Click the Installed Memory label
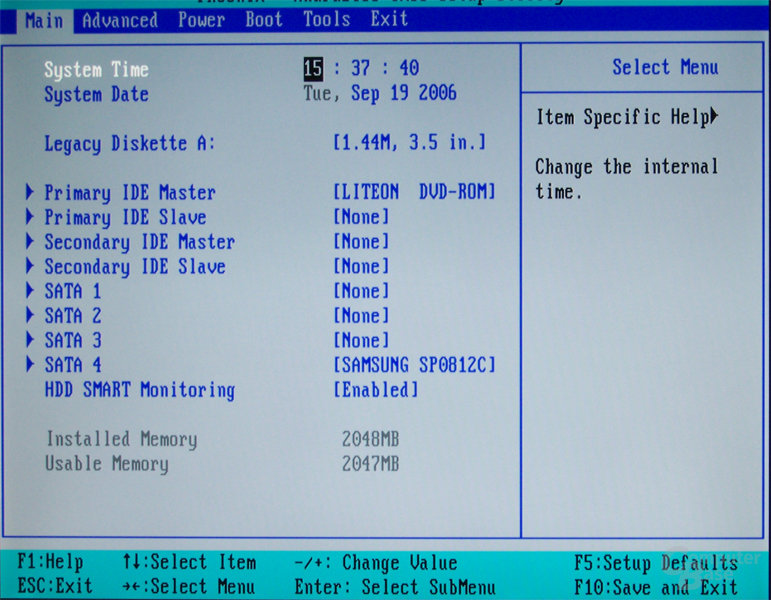 (121, 440)
